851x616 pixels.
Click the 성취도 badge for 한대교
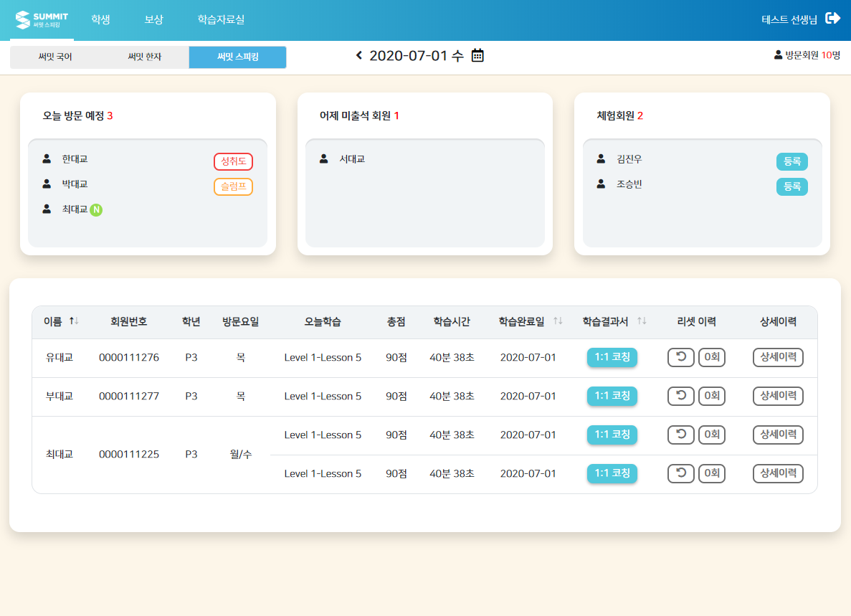pos(234,161)
